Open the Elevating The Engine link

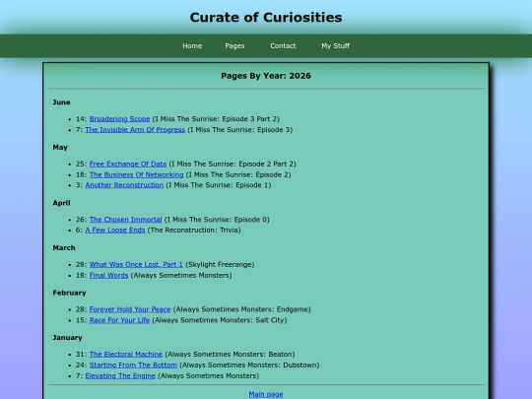[x=120, y=376]
